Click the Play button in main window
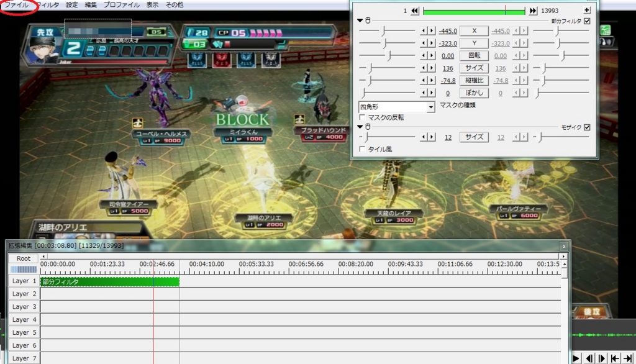 click(x=576, y=358)
